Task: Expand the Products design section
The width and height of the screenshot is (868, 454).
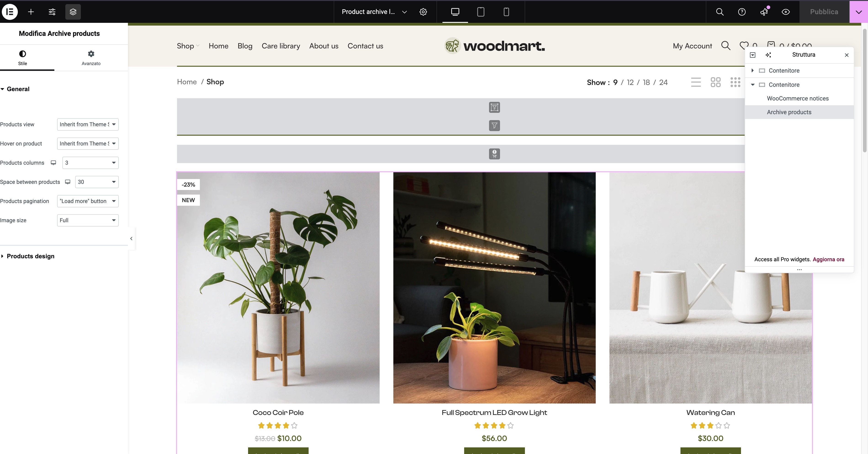Action: pyautogui.click(x=30, y=256)
